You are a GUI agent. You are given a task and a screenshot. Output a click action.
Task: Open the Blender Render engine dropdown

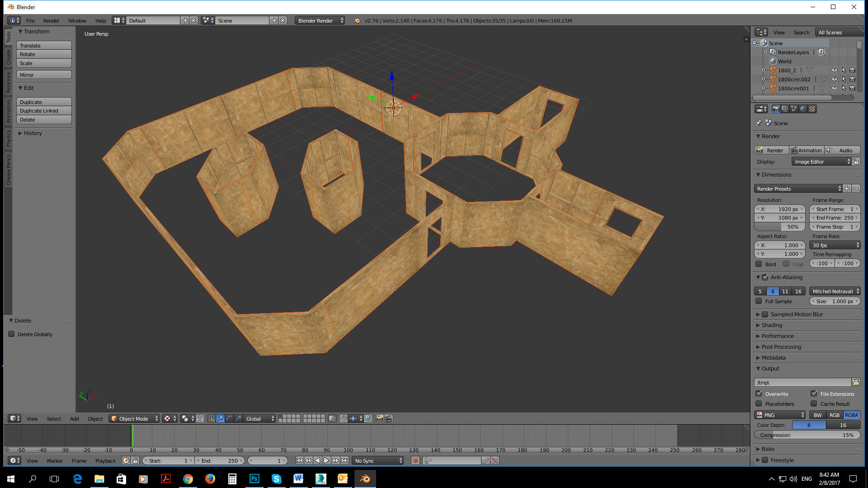click(x=320, y=20)
